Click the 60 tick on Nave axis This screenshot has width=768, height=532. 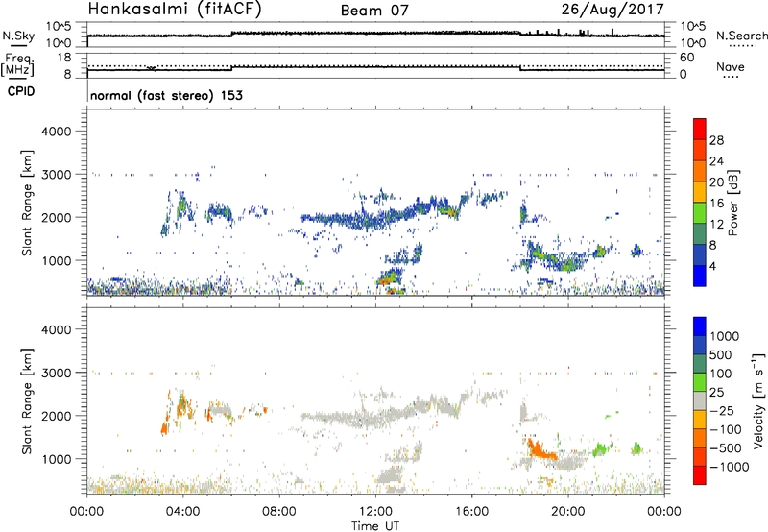(687, 58)
